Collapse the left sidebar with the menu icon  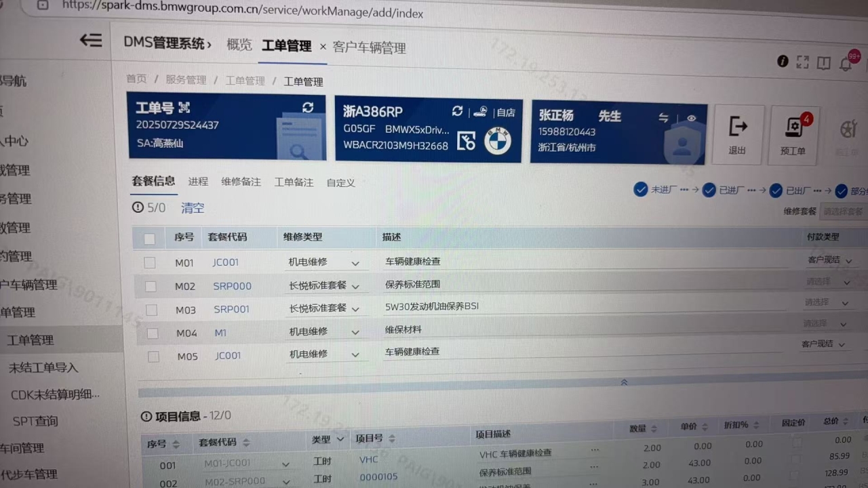(x=91, y=41)
